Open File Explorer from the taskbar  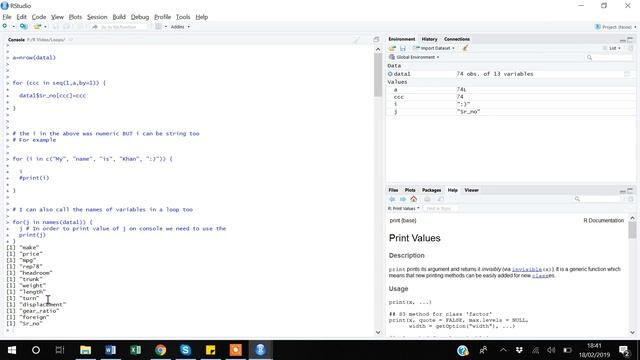[85, 350]
